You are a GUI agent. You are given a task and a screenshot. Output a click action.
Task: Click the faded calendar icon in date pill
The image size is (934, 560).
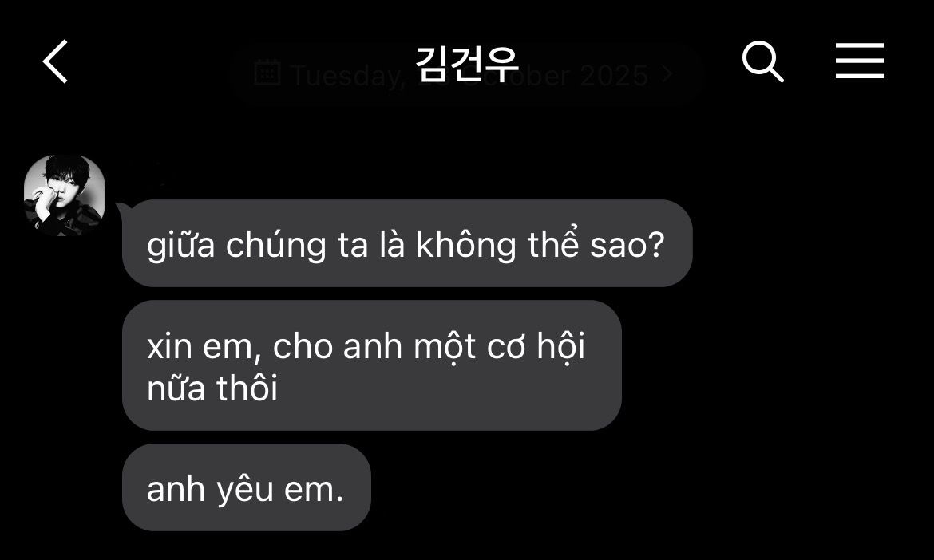click(x=267, y=73)
